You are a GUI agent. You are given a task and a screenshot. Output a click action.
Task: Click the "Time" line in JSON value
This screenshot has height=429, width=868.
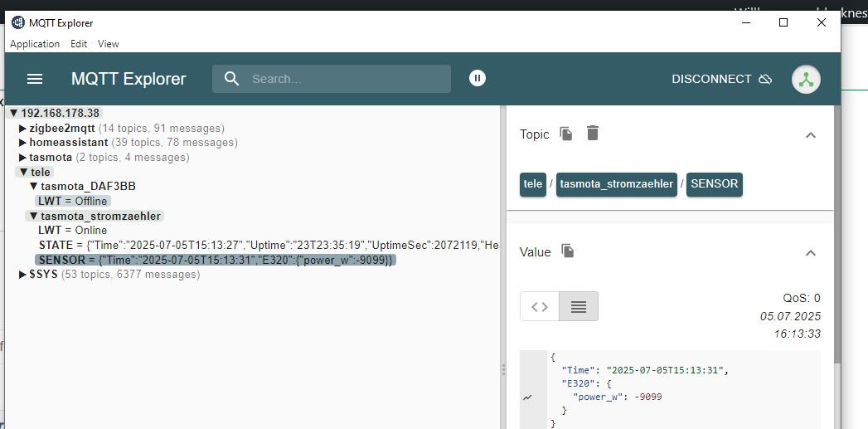click(646, 370)
